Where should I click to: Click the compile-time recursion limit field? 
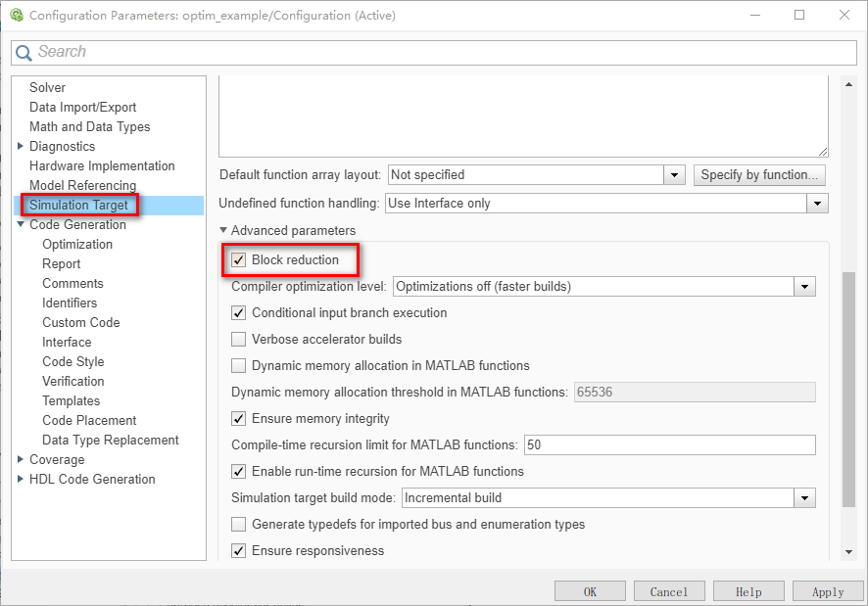(670, 444)
